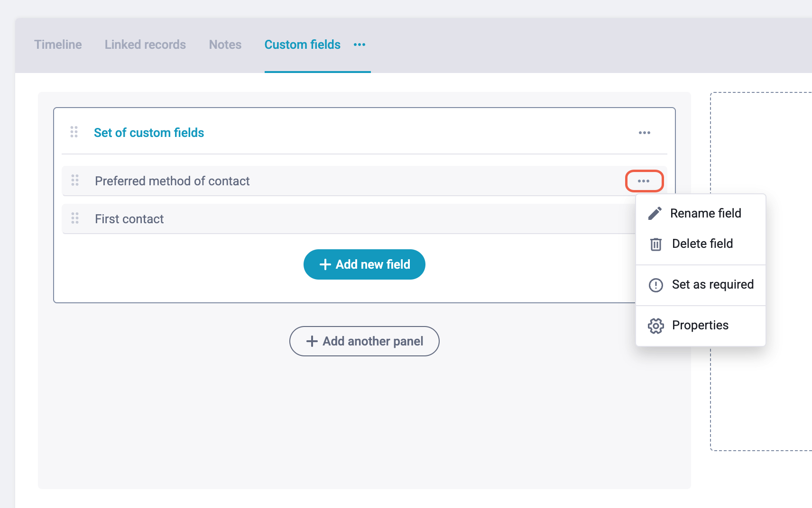Click drag handle of Preferred method of contact

coord(75,181)
